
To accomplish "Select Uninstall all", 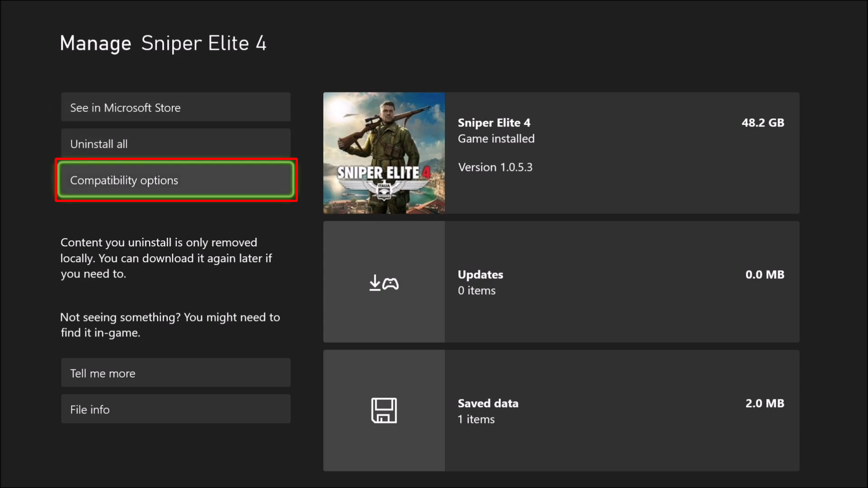I will (175, 144).
